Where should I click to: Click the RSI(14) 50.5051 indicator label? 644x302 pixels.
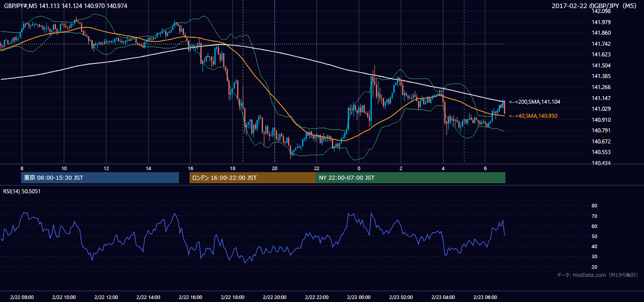22,191
